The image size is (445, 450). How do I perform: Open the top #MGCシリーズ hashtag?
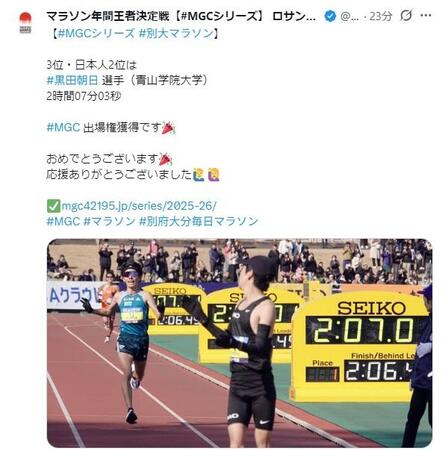click(96, 34)
